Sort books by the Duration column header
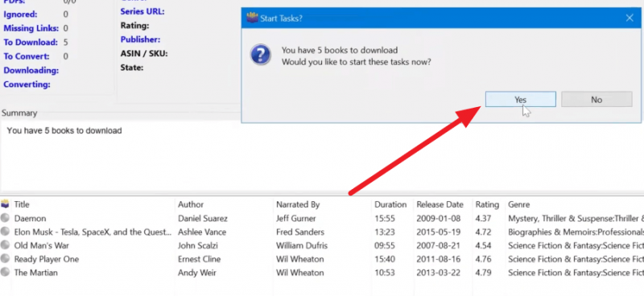The height and width of the screenshot is (296, 644). (390, 204)
